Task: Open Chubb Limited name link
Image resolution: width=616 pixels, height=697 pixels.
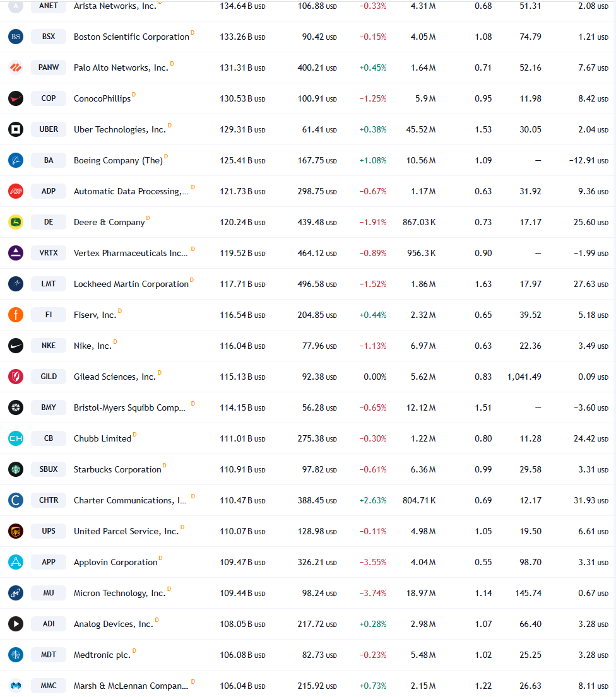Action: pyautogui.click(x=103, y=438)
